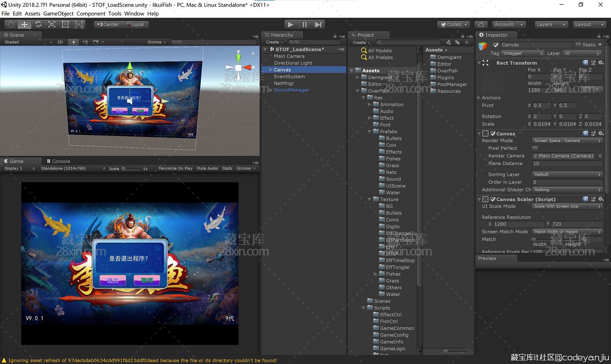Open the Layers dropdown
This screenshot has width=611, height=364.
pyautogui.click(x=551, y=24)
